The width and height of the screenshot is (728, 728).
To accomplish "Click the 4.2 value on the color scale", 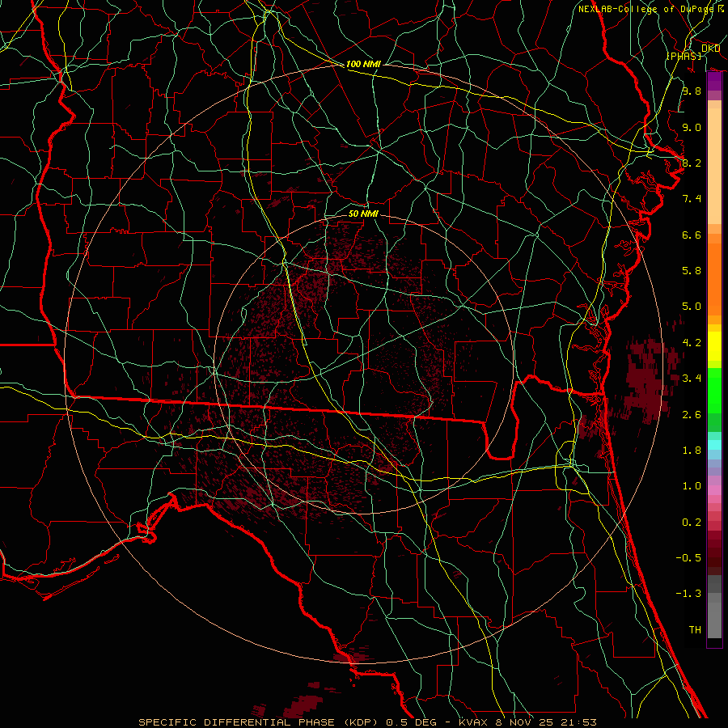I will pyautogui.click(x=692, y=343).
